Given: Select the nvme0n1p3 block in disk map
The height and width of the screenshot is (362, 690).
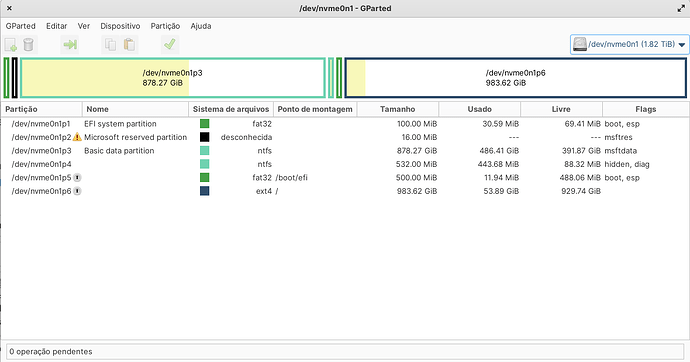Looking at the screenshot, I should (173, 78).
